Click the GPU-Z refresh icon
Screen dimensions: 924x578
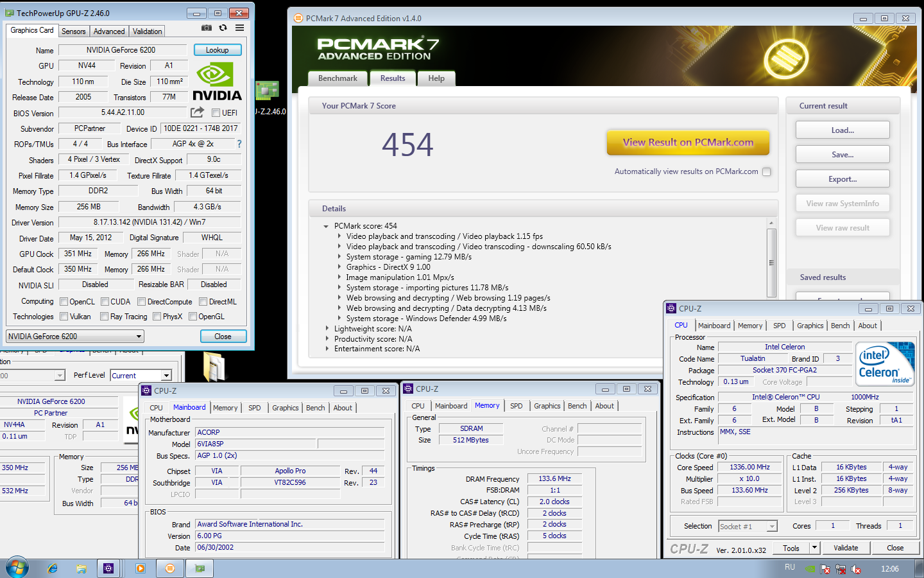point(223,28)
